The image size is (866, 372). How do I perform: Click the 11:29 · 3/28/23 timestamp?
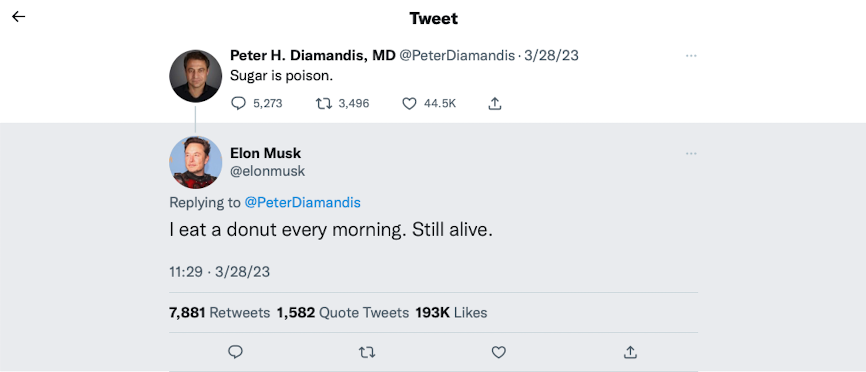(x=219, y=272)
